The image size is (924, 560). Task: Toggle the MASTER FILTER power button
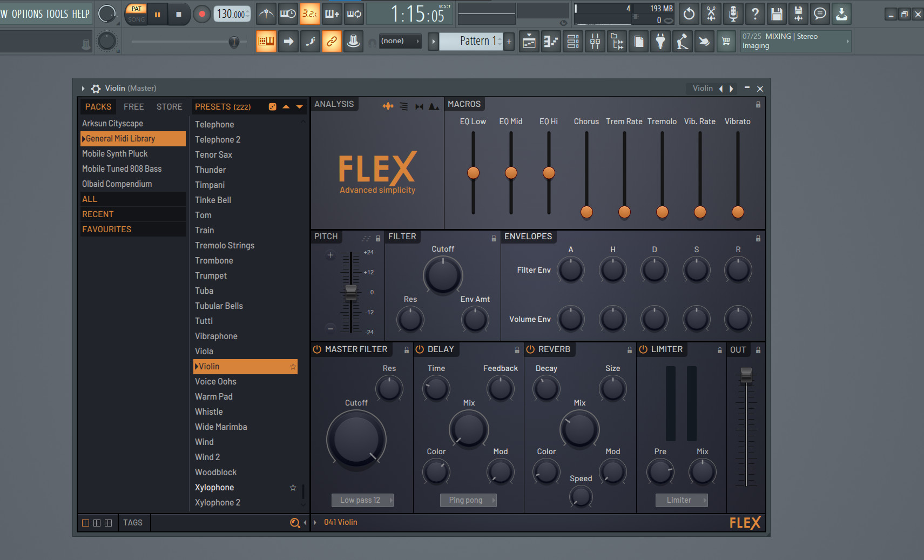tap(317, 349)
